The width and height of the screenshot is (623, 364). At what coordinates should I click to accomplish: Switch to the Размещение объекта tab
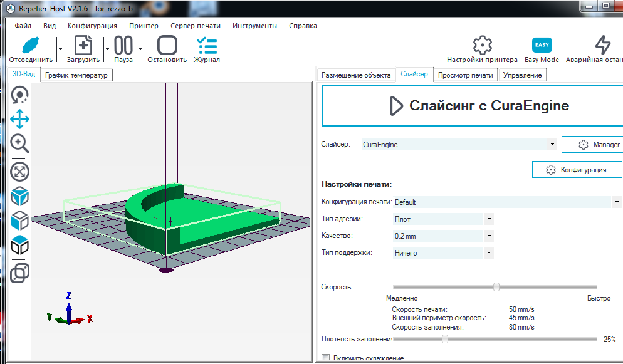pyautogui.click(x=356, y=75)
